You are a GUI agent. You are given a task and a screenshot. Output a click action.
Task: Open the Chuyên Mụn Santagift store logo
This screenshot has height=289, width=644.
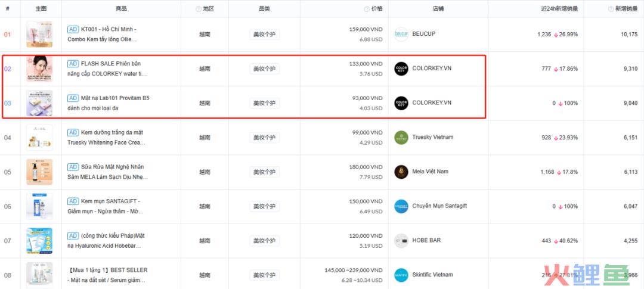pyautogui.click(x=401, y=206)
